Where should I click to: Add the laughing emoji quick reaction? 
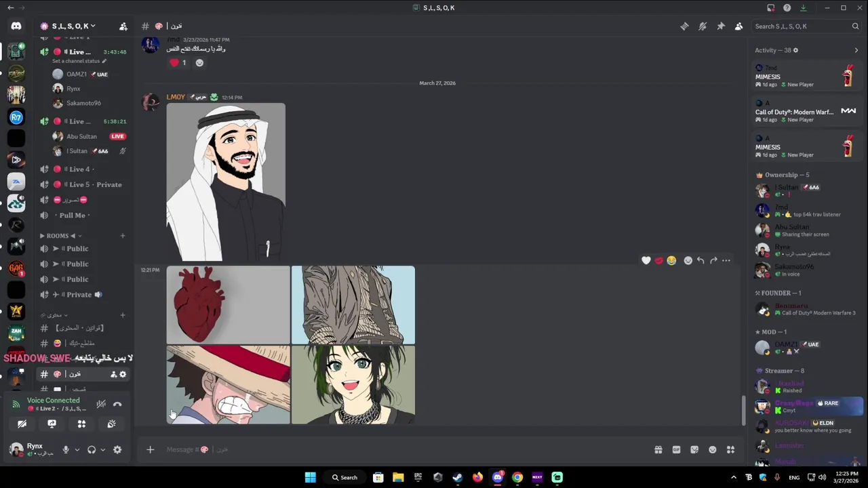(671, 260)
